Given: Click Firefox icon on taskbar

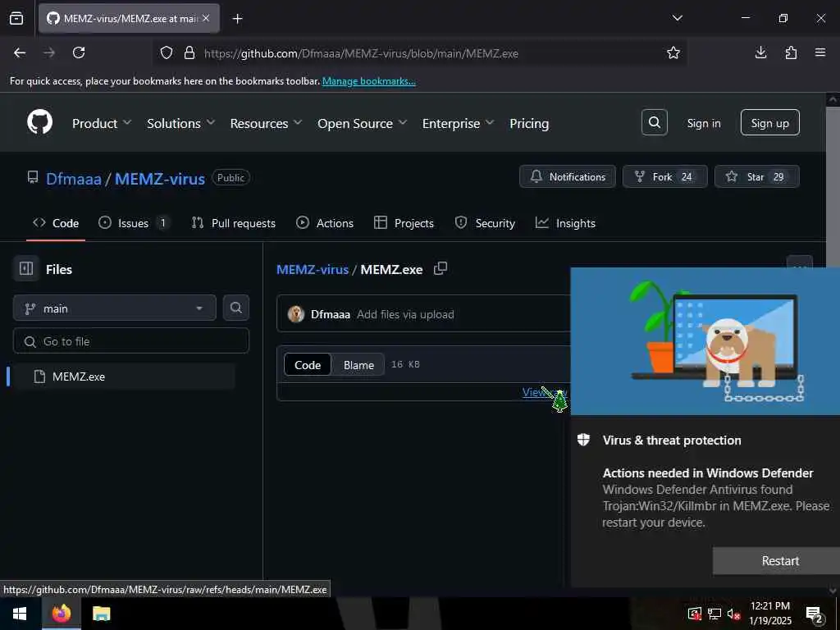Looking at the screenshot, I should tap(61, 614).
